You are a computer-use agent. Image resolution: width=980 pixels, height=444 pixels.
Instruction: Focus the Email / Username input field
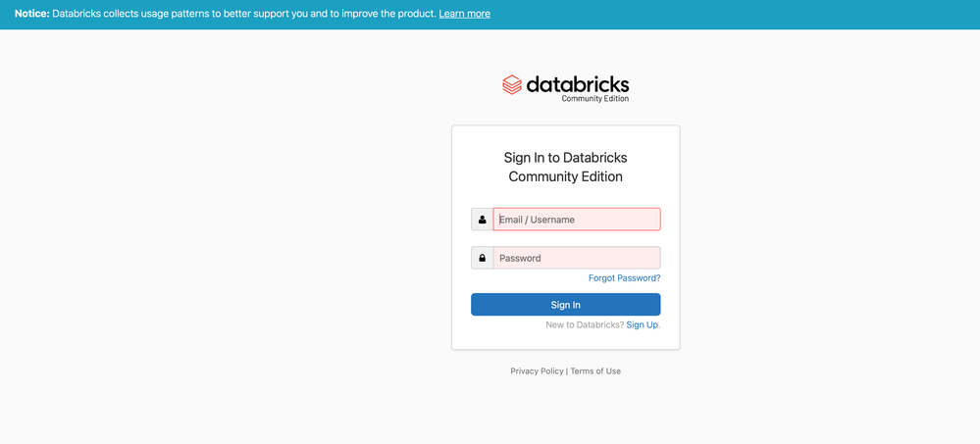pos(576,220)
